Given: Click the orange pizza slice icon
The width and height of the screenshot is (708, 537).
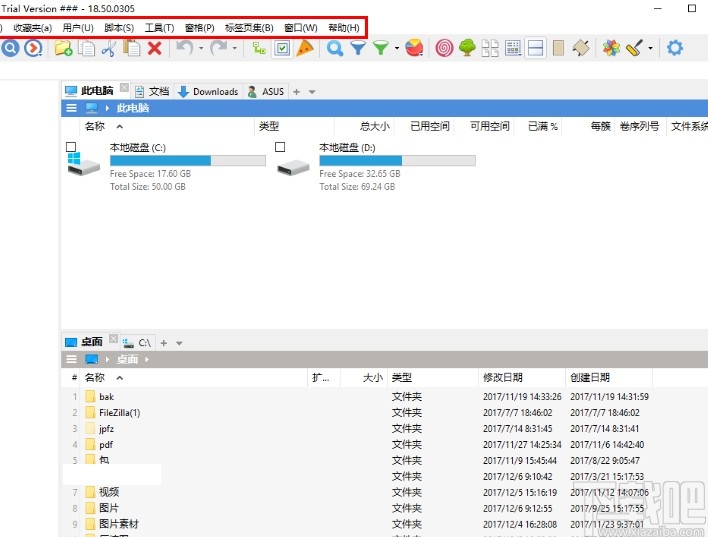Looking at the screenshot, I should (305, 48).
